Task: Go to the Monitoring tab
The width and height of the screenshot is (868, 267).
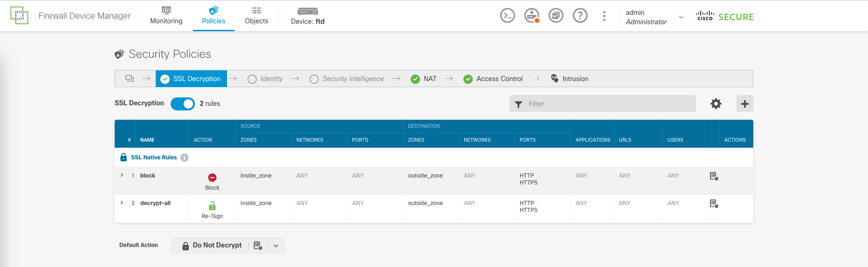Action: coord(166,16)
